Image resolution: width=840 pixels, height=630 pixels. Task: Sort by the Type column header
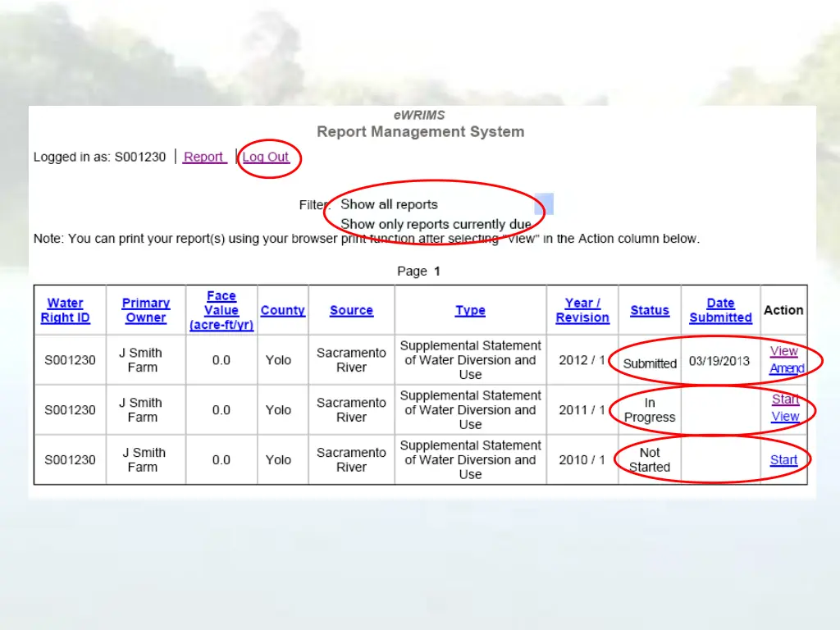(470, 311)
